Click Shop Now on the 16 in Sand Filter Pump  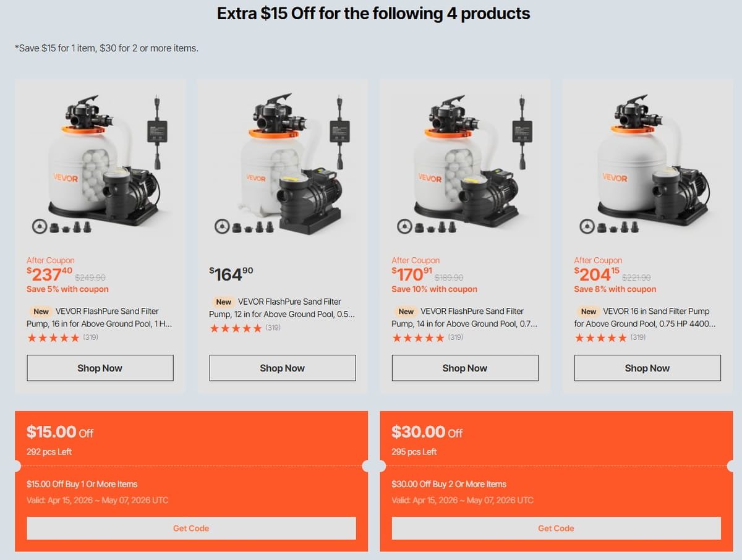click(x=647, y=367)
